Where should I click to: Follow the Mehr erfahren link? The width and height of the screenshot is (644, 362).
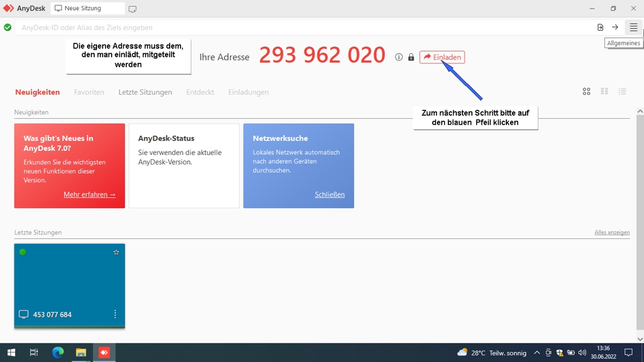pyautogui.click(x=89, y=195)
